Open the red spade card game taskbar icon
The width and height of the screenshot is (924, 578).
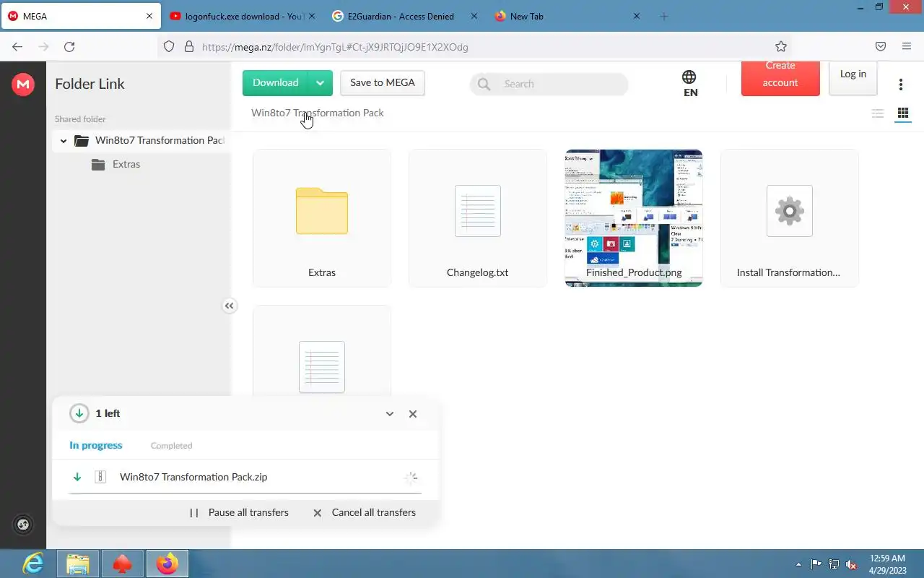pyautogui.click(x=123, y=564)
